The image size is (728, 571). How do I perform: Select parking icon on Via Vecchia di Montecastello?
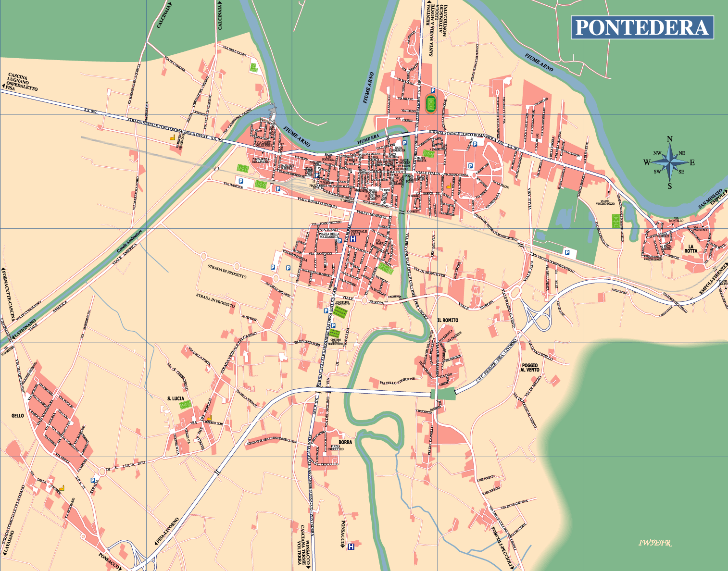pos(567,252)
